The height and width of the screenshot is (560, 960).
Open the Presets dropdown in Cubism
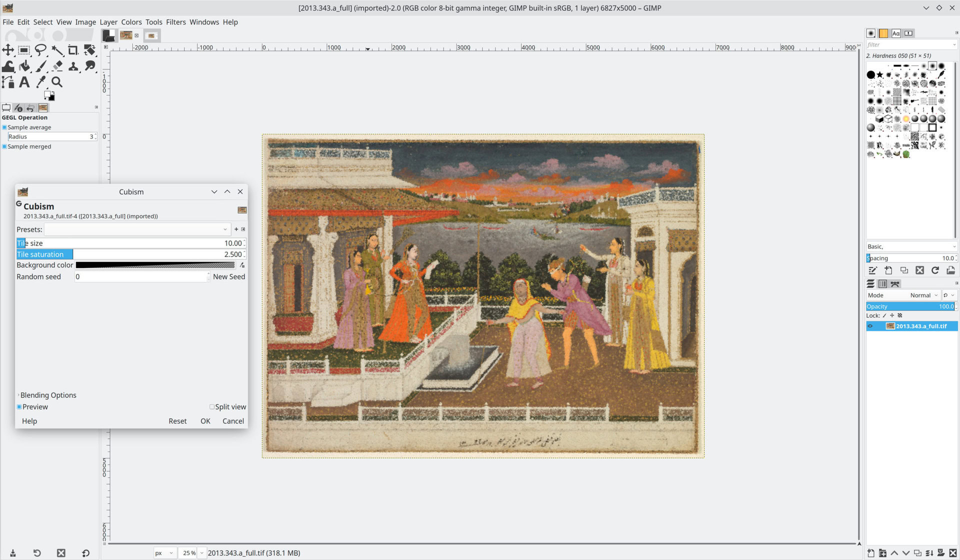click(137, 229)
